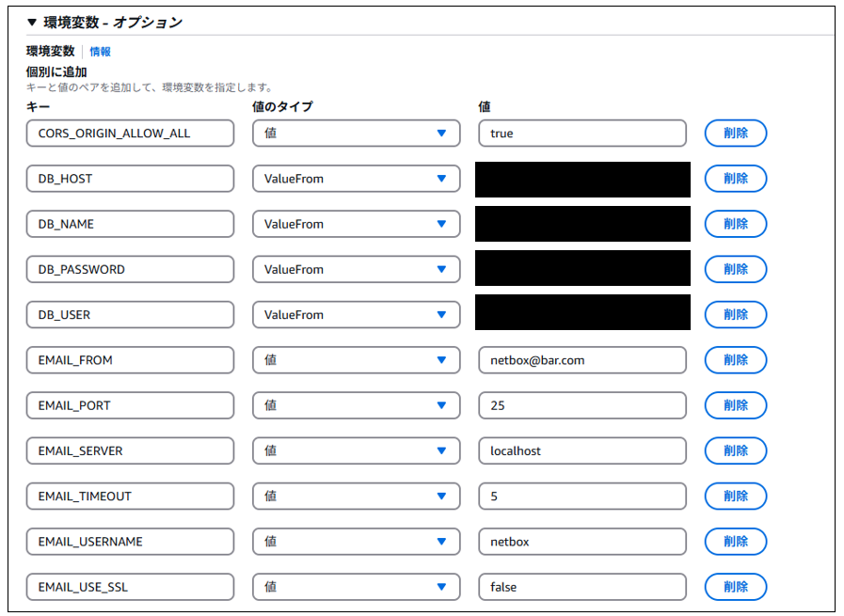Viewport: 844px width, 616px height.
Task: Click the EMAIL_PORT key field
Action: (x=130, y=405)
